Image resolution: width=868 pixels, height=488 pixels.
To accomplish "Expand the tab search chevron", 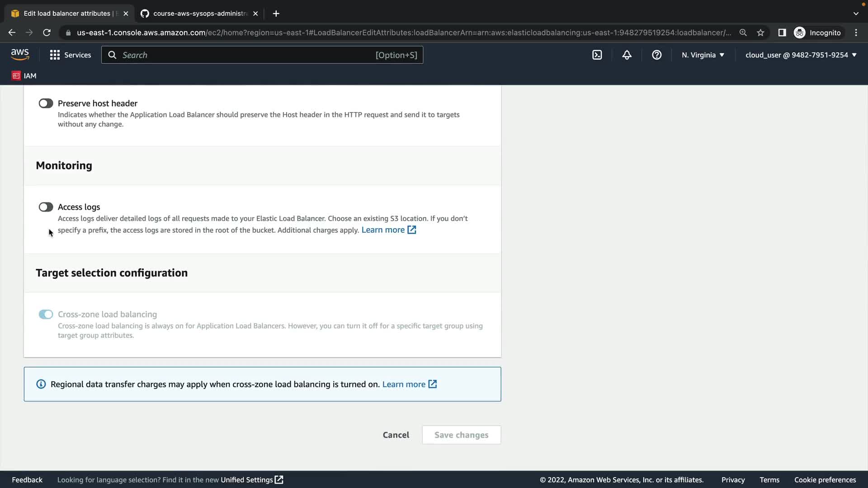I will click(855, 14).
